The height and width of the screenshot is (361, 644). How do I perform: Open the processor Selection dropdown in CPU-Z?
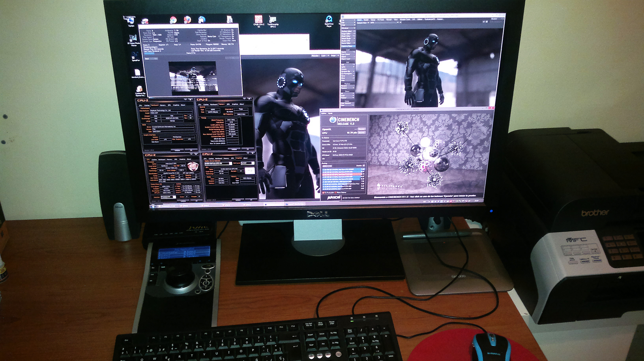point(168,197)
